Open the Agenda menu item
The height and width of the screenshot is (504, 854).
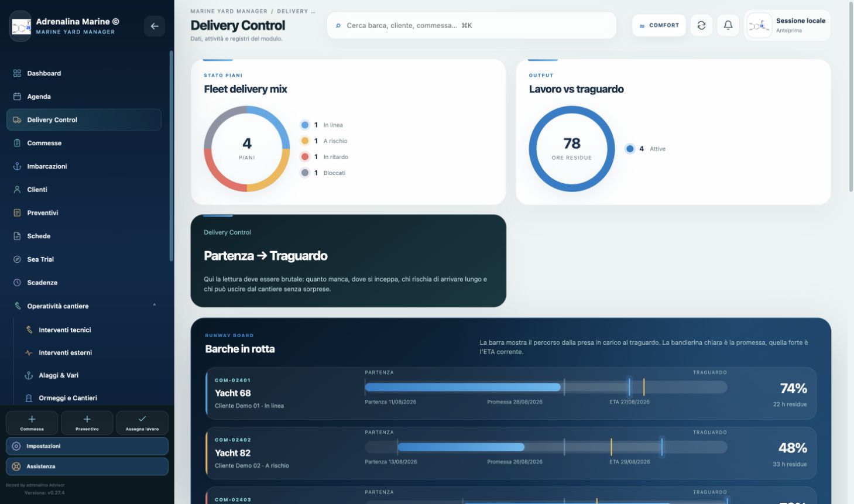pyautogui.click(x=84, y=97)
